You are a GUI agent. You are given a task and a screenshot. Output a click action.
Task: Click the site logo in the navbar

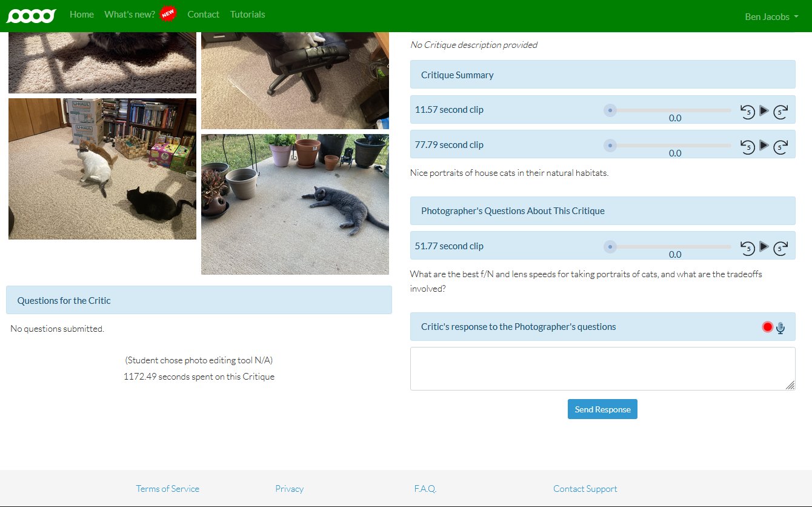click(x=31, y=15)
